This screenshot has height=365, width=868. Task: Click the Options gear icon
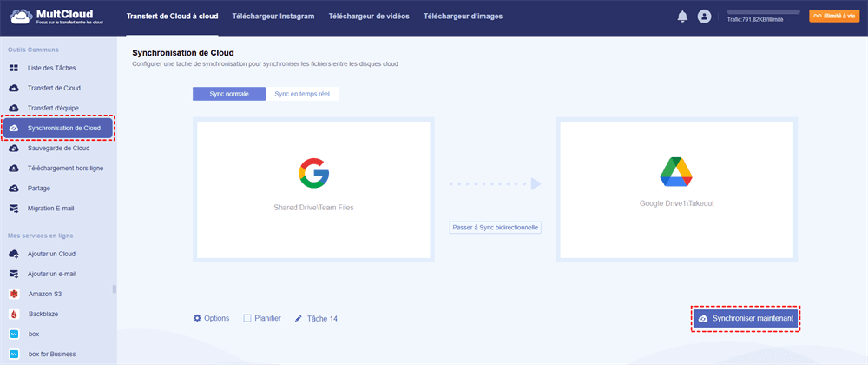(x=197, y=318)
